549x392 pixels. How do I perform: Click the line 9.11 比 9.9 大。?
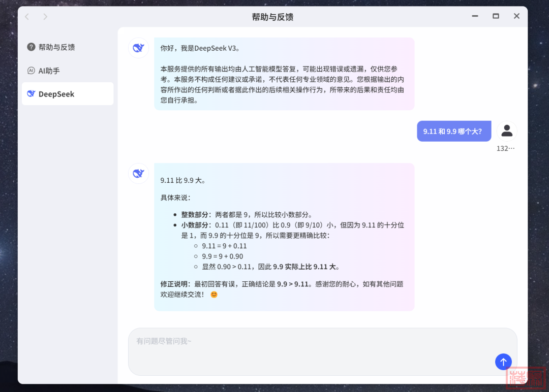[x=184, y=180]
